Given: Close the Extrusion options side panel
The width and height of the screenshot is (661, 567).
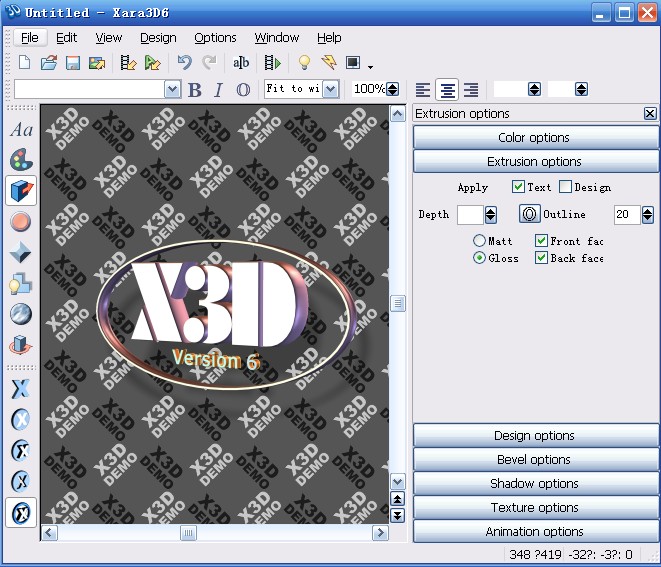Looking at the screenshot, I should click(x=650, y=113).
